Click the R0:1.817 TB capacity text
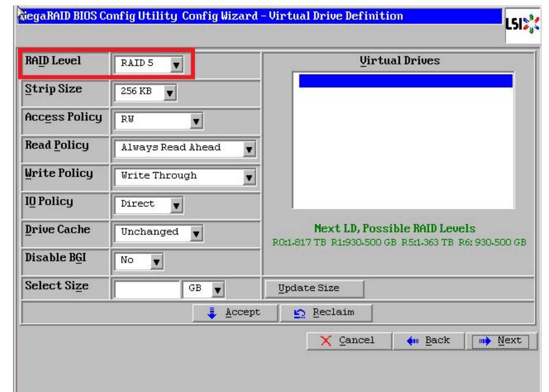 (299, 242)
